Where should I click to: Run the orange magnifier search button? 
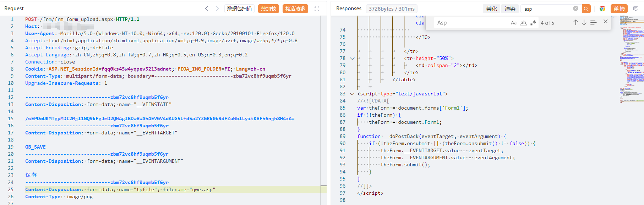point(586,9)
